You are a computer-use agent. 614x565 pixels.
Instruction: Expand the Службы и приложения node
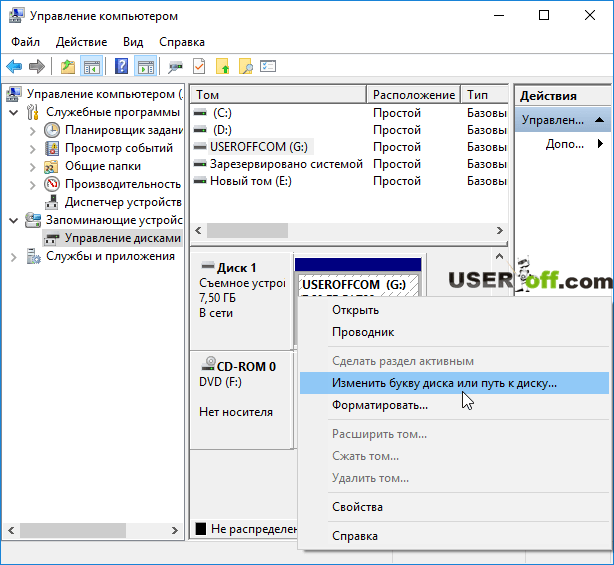[13, 256]
